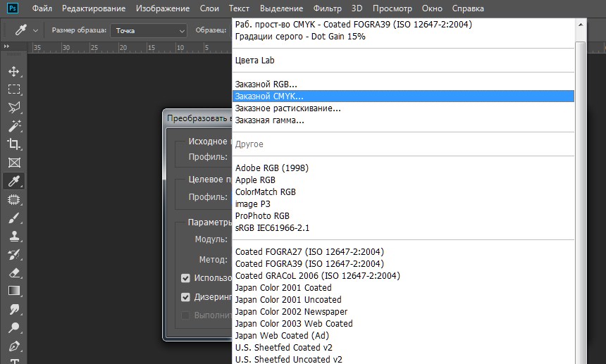Screen dimensions: 606x364
Task: Choose ColorMatch RGB profile
Action: click(x=403, y=192)
